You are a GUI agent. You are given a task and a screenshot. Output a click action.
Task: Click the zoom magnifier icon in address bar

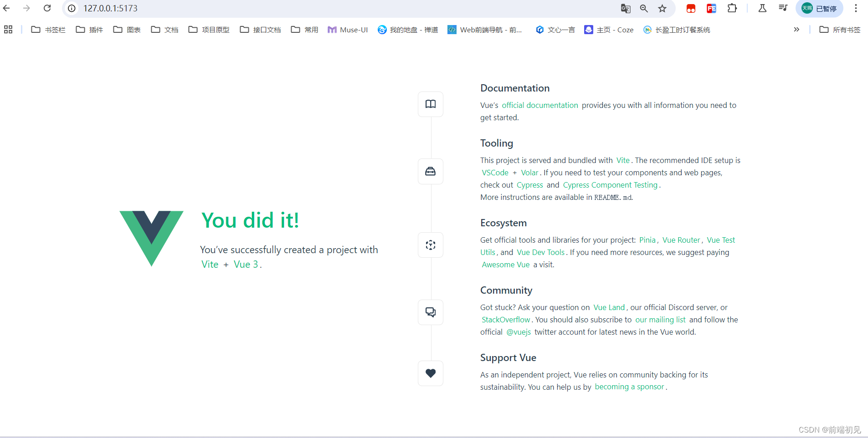644,8
